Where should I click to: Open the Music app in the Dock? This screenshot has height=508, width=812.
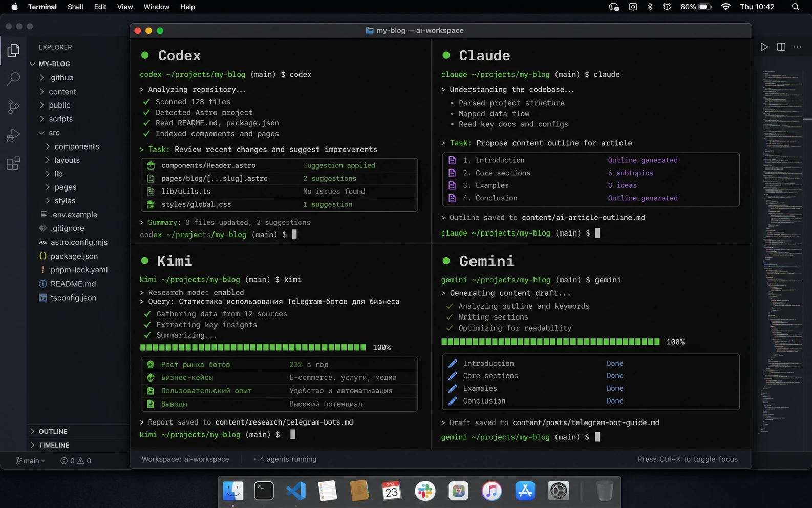(492, 491)
